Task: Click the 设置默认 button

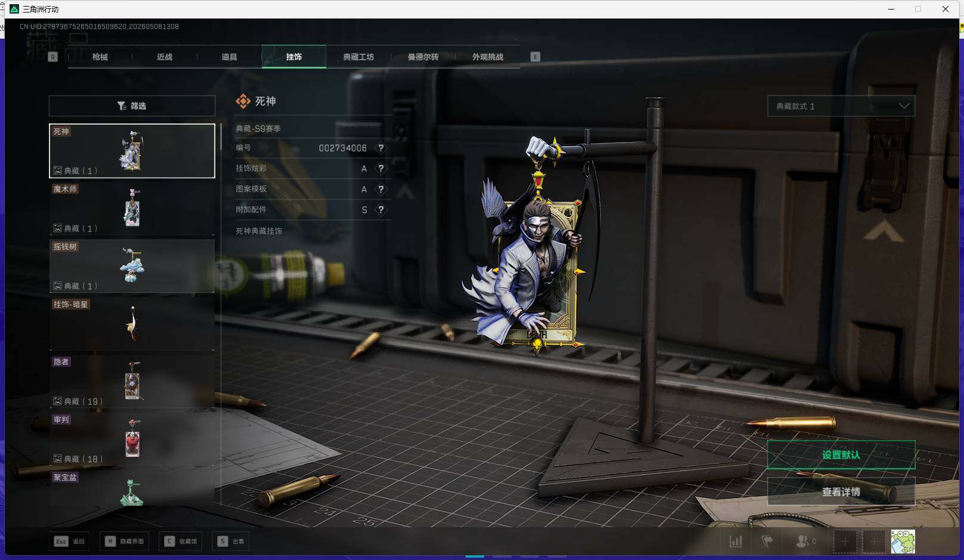Action: [841, 455]
